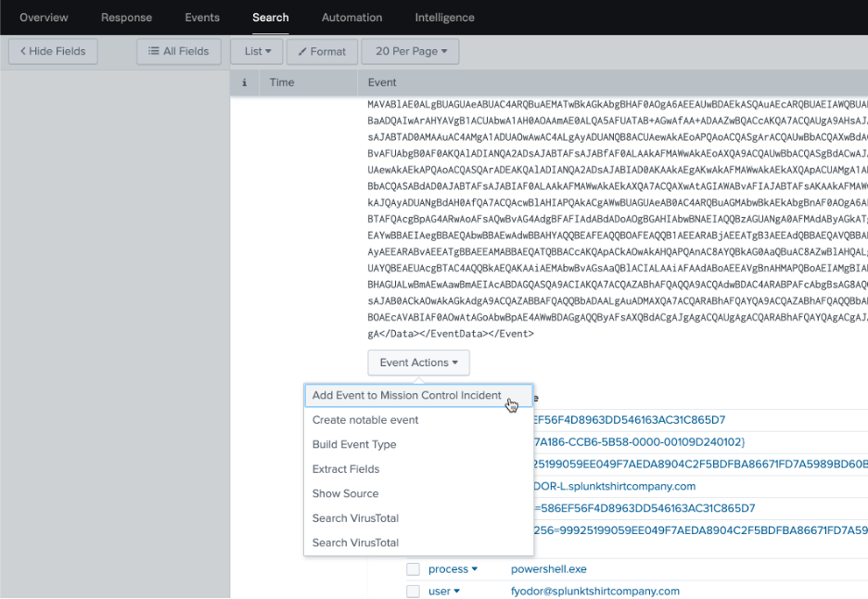Tick the process field checkbox
The image size is (868, 599).
click(x=413, y=569)
